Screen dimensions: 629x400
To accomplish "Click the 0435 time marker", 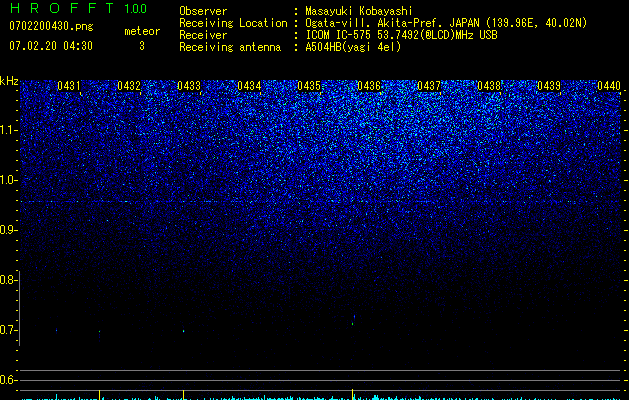I will click(x=309, y=86).
